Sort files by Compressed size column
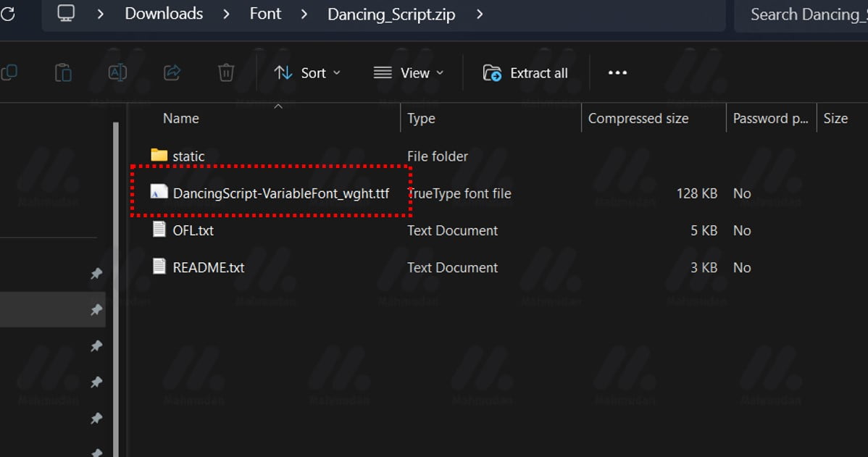 tap(638, 118)
